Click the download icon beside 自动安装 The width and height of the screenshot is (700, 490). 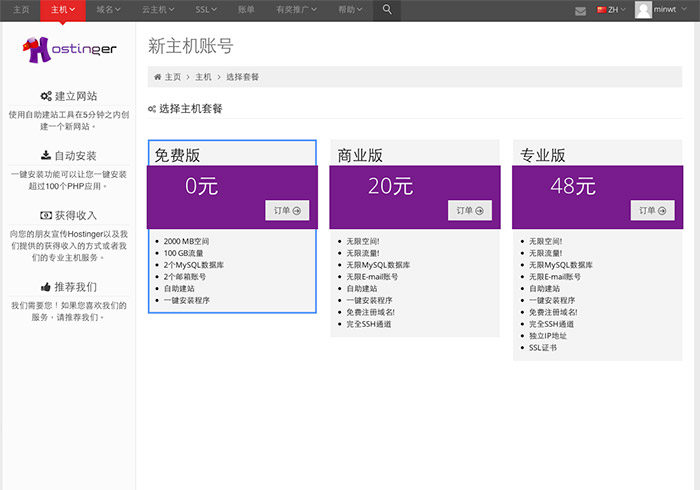pos(46,155)
